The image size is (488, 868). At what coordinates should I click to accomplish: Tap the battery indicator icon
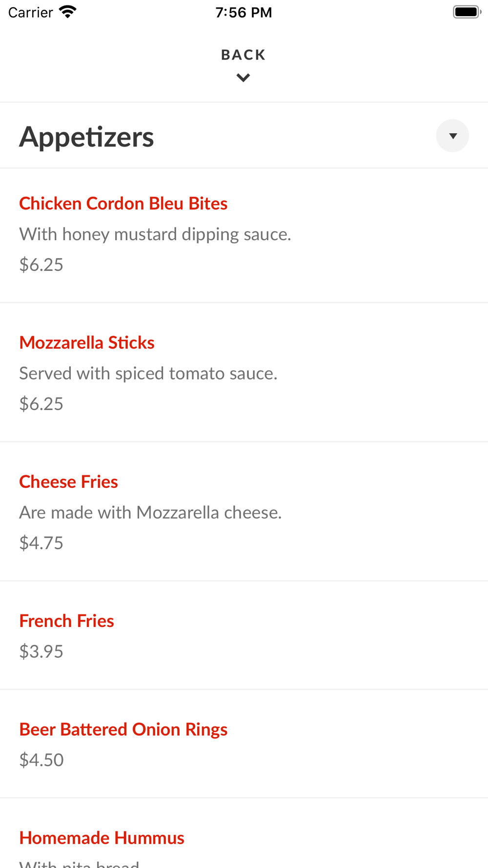click(467, 12)
